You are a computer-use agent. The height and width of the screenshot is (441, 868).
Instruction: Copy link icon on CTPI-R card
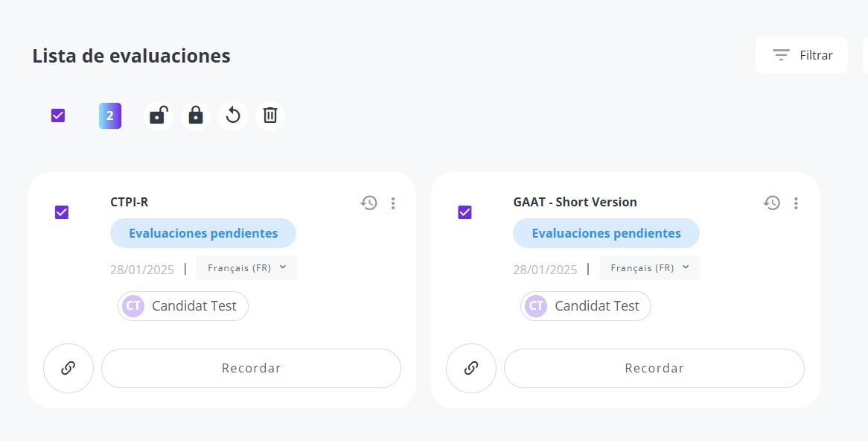tap(68, 369)
